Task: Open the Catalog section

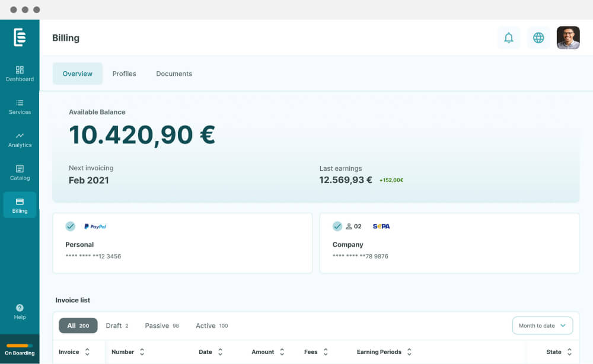Action: point(20,173)
